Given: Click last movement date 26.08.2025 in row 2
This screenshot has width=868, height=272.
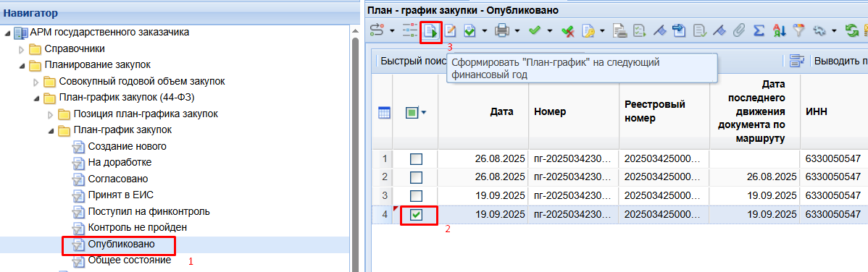Looking at the screenshot, I should click(771, 177).
